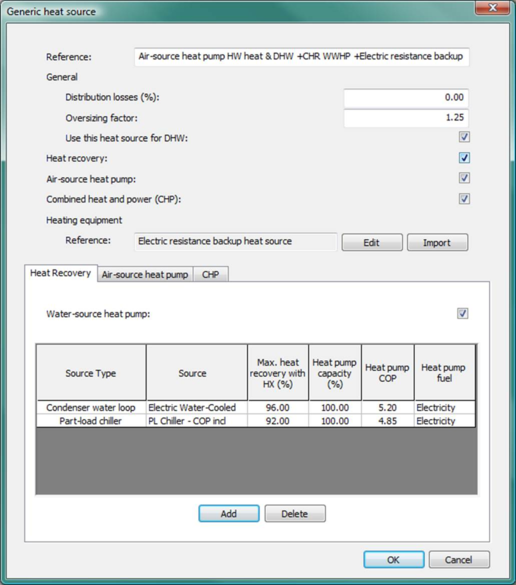The image size is (516, 585).
Task: Select the Heat Recovery tab
Action: [61, 273]
